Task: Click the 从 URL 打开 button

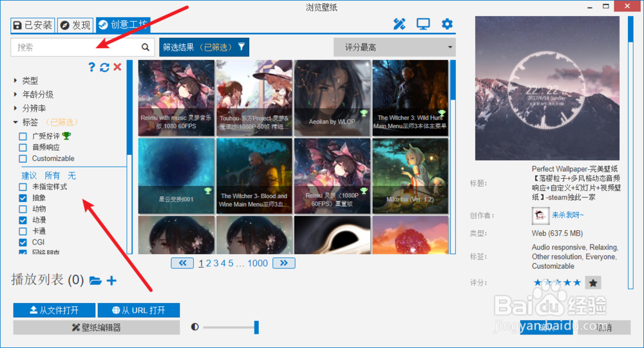Action: (x=139, y=310)
